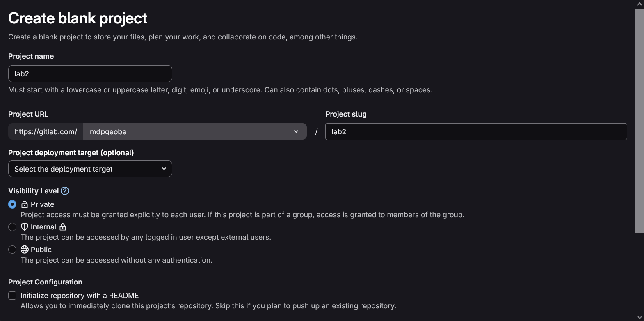Enable Initialize repository with a README checkbox

pyautogui.click(x=12, y=296)
